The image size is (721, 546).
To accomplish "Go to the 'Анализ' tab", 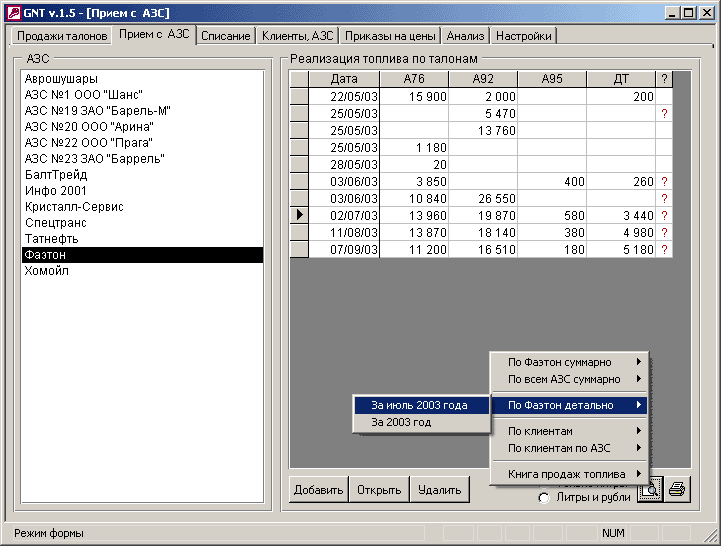I will (465, 36).
